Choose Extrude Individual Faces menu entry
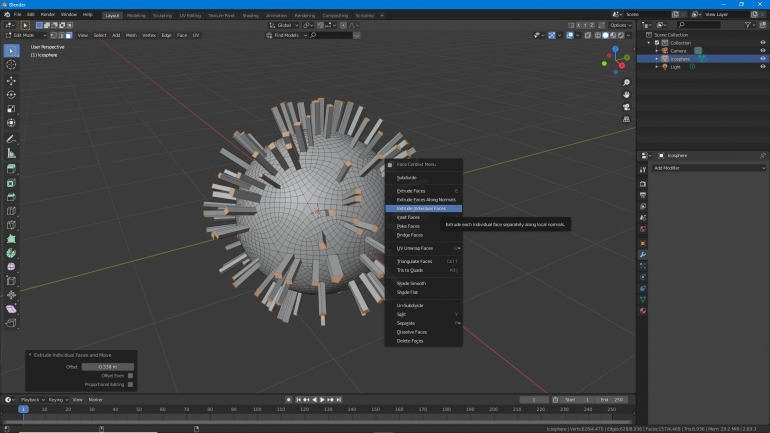 tap(423, 209)
